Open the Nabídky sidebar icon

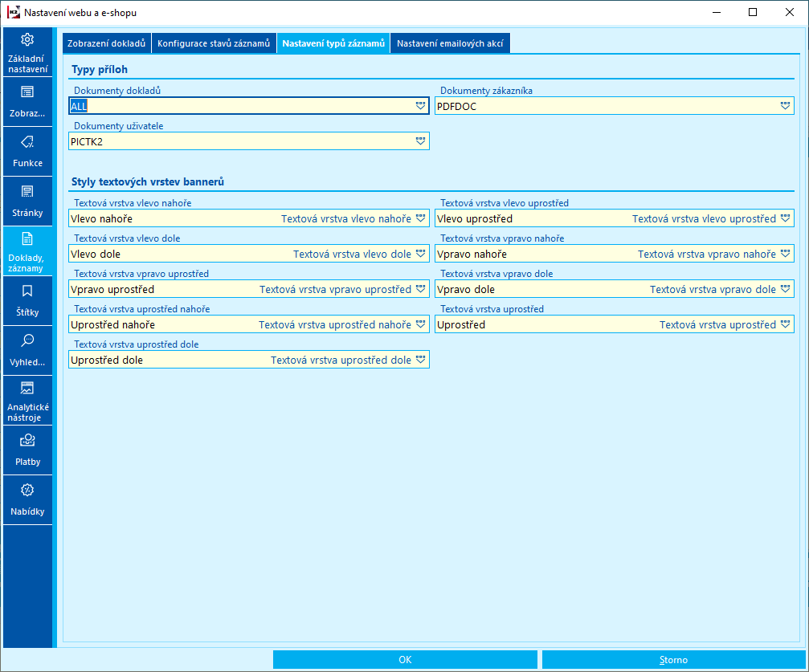click(27, 490)
